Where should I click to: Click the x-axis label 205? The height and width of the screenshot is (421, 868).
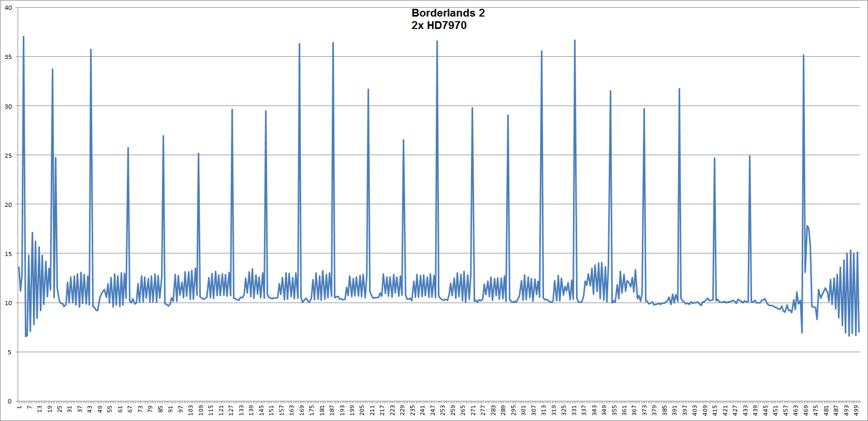(362, 410)
